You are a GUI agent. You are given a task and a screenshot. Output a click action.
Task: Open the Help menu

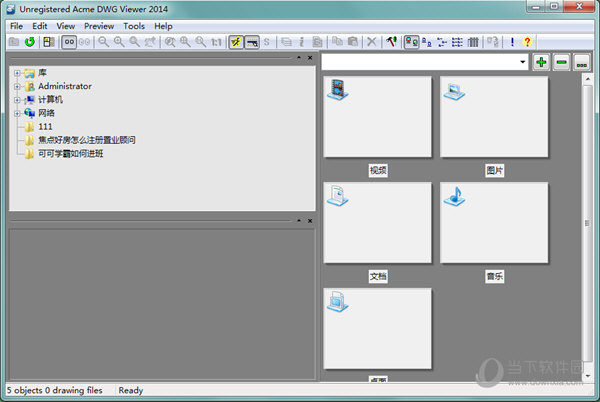pos(163,26)
